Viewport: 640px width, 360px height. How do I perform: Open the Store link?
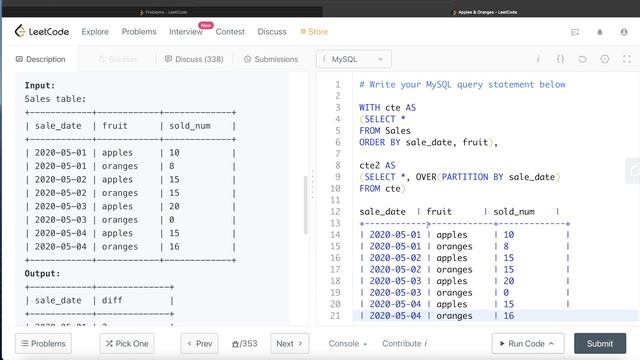pos(314,32)
